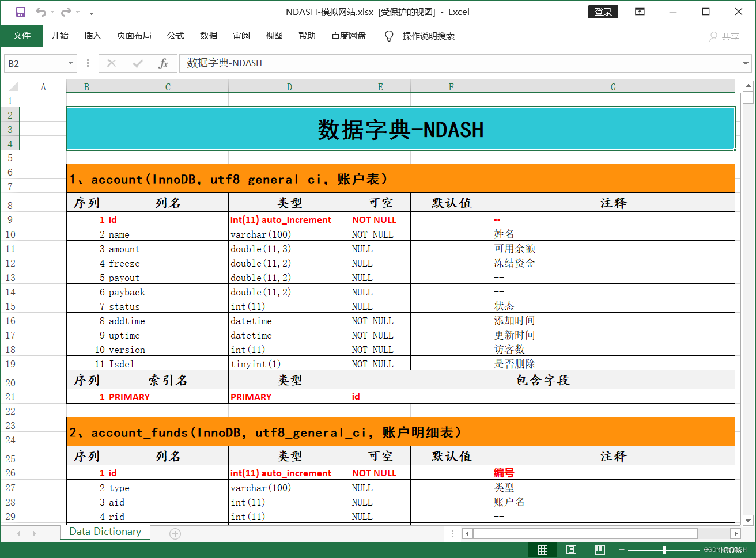This screenshot has width=756, height=558.
Task: Select column C header
Action: coord(168,87)
